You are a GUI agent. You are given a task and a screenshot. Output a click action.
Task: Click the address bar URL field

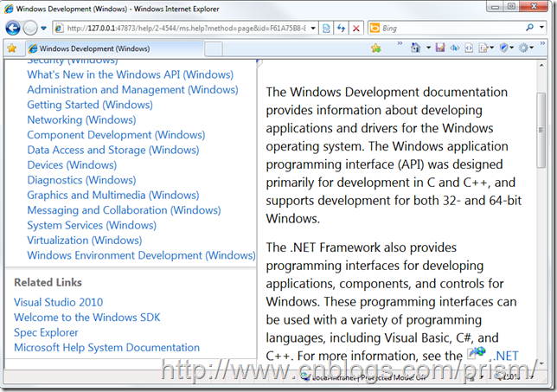(x=185, y=28)
